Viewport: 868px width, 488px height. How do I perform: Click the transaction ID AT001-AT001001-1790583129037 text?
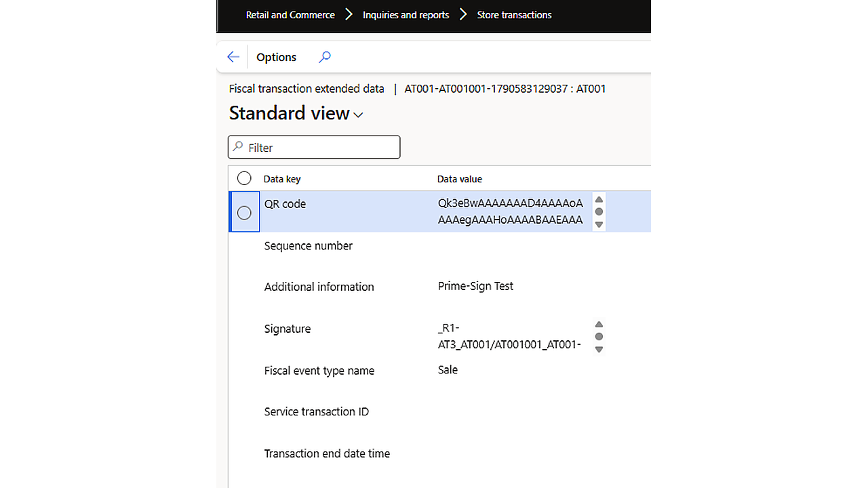pyautogui.click(x=486, y=89)
